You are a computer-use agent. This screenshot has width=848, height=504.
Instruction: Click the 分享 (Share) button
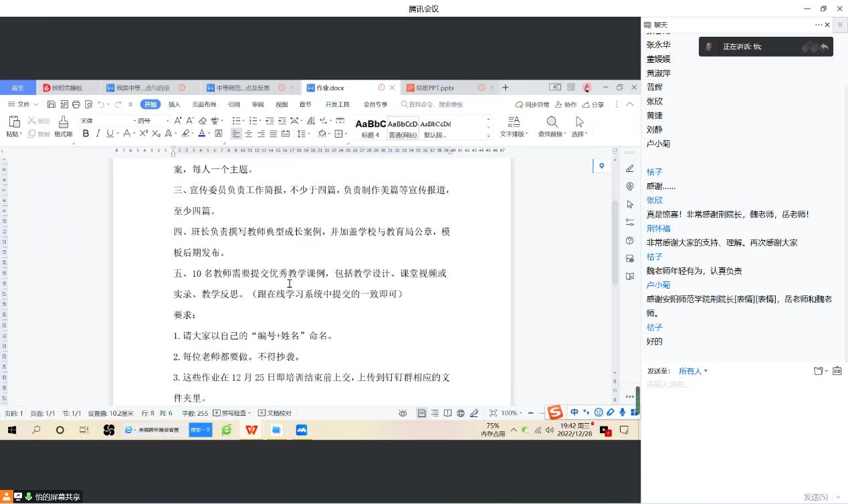click(x=593, y=105)
